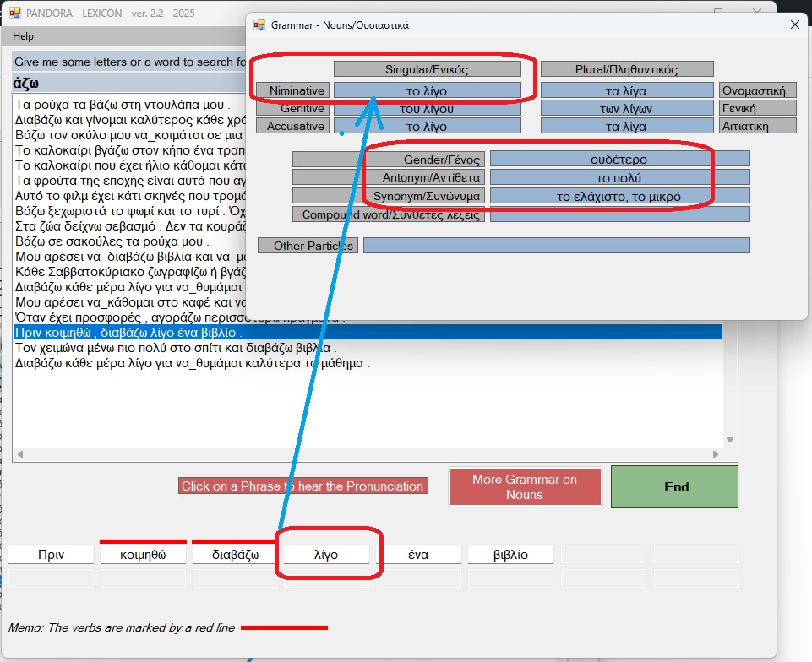The height and width of the screenshot is (662, 812).
Task: Click the Other Particles label
Action: (x=308, y=246)
